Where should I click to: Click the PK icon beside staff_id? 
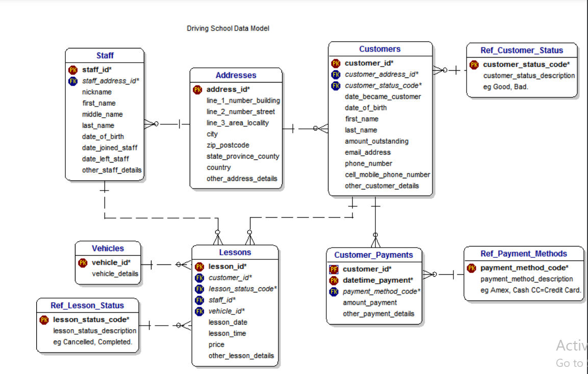(x=73, y=69)
